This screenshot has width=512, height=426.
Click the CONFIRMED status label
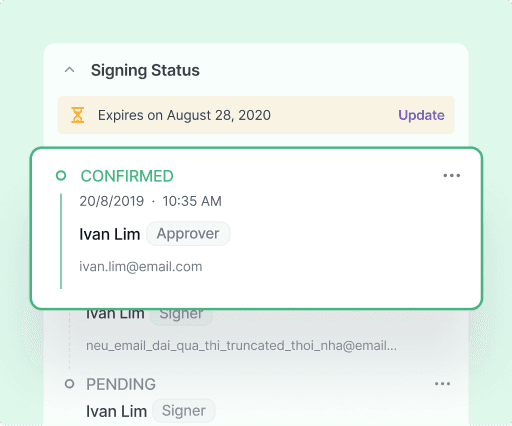tap(127, 176)
